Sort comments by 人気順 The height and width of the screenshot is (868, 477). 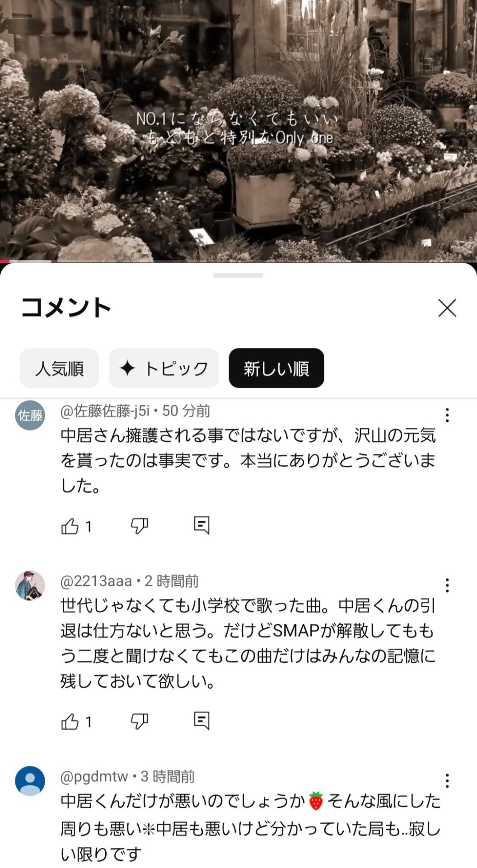coord(59,368)
